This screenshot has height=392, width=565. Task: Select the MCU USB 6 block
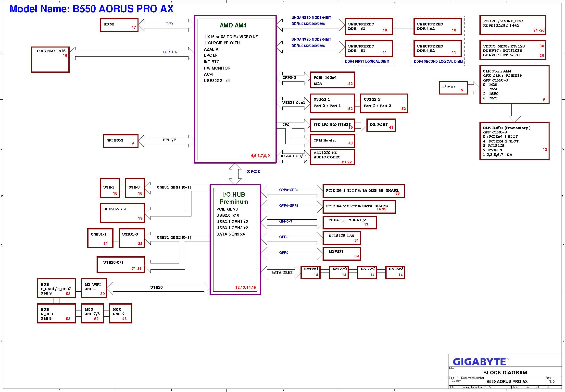(121, 314)
